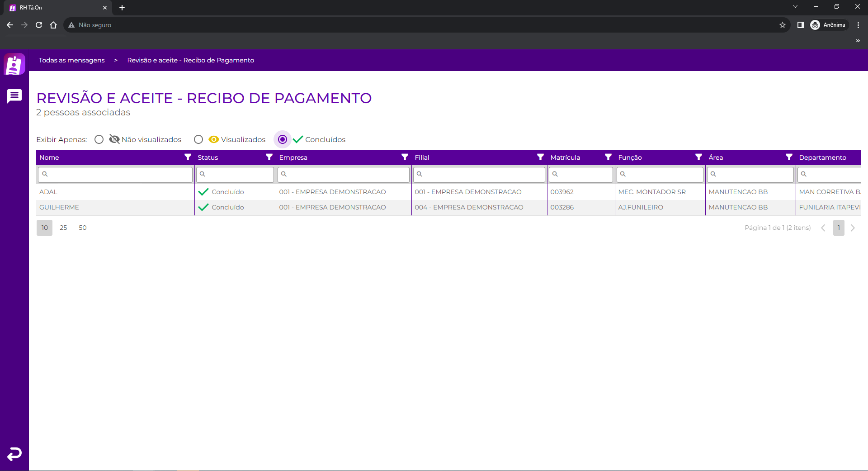Viewport: 868px width, 471px height.
Task: Bookmark the page with the star icon
Action: click(783, 25)
